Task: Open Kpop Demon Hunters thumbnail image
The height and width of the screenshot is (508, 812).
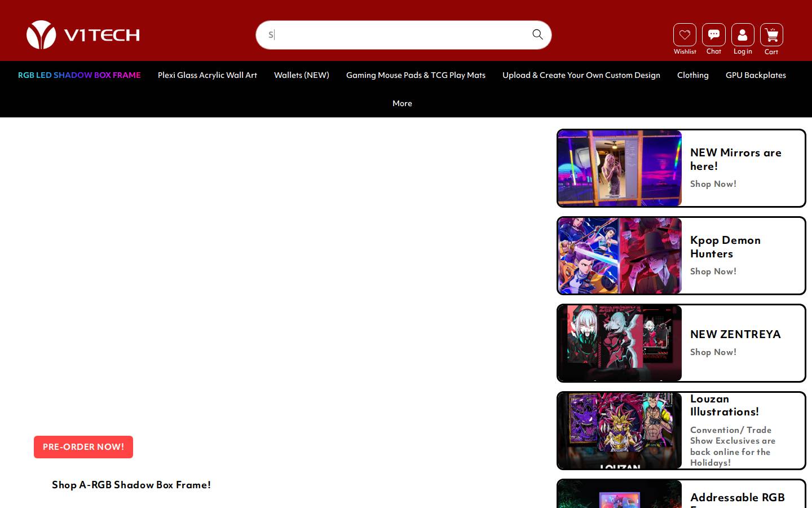Action: [x=620, y=256]
